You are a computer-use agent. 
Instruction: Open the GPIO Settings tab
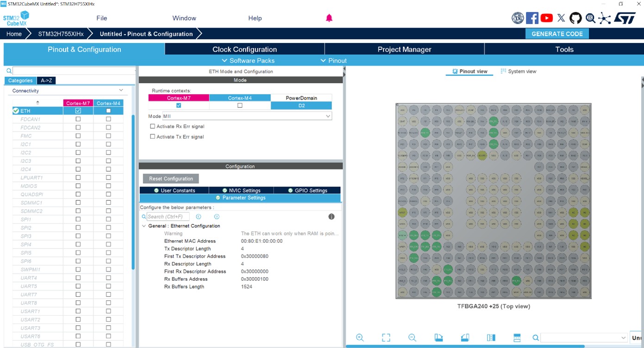click(x=307, y=190)
